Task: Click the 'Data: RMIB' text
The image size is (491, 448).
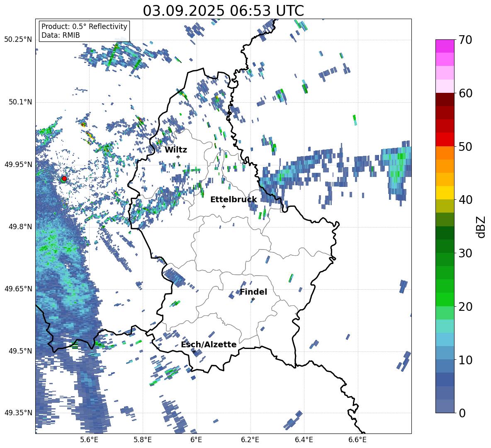Action: tap(61, 35)
